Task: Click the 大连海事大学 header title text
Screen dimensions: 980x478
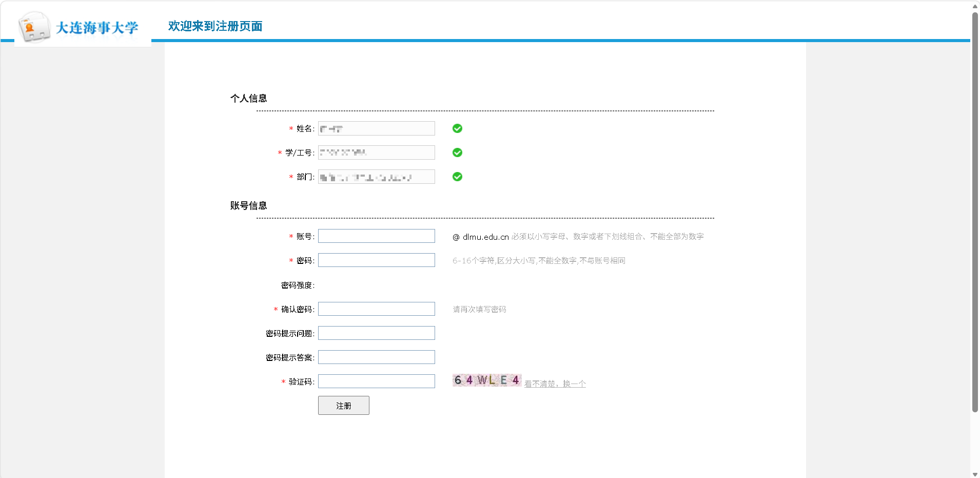Action: pyautogui.click(x=97, y=28)
